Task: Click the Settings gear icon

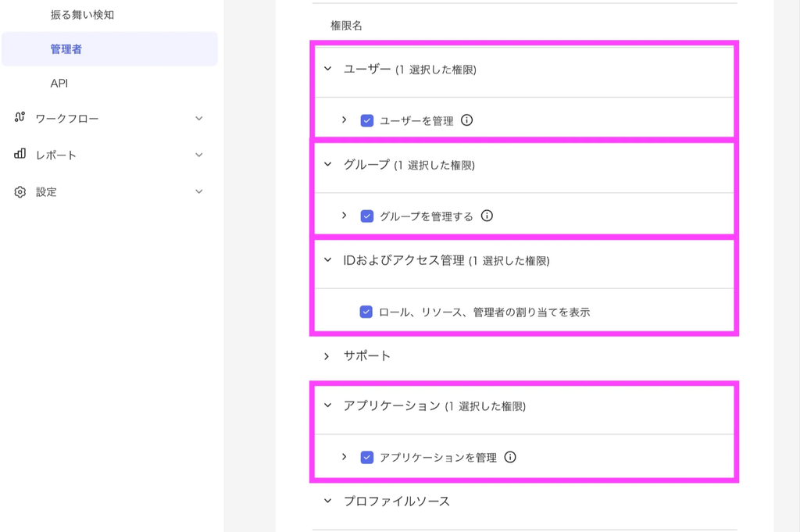Action: click(20, 191)
